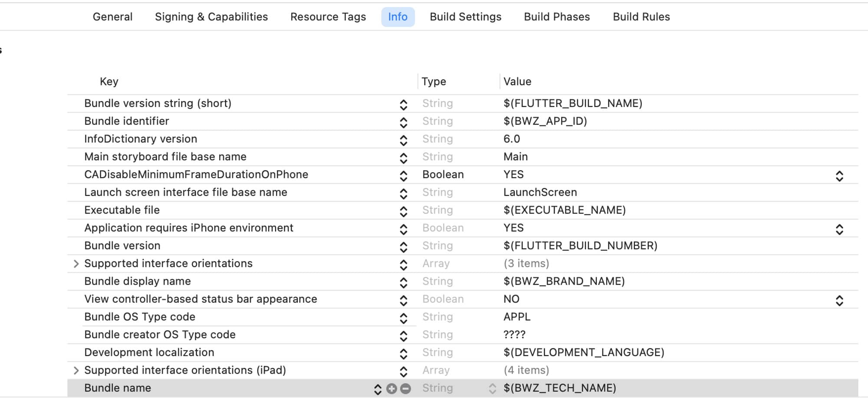Click the Key column header
Image resolution: width=868 pixels, height=417 pixels.
(x=109, y=82)
